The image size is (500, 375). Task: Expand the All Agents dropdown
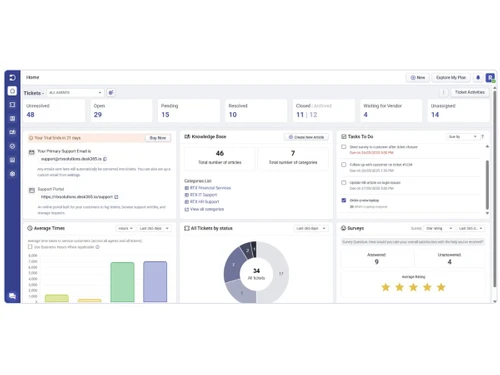click(75, 93)
